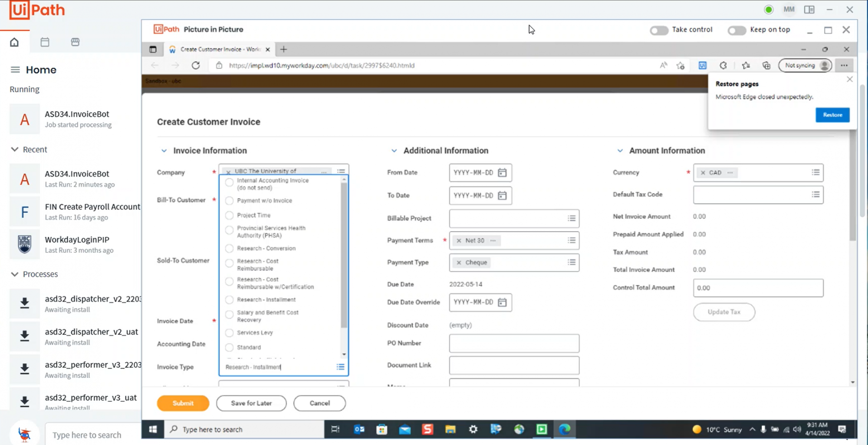Open the marketplace store icon in UiPath Assistant
The image size is (868, 445).
tap(75, 42)
